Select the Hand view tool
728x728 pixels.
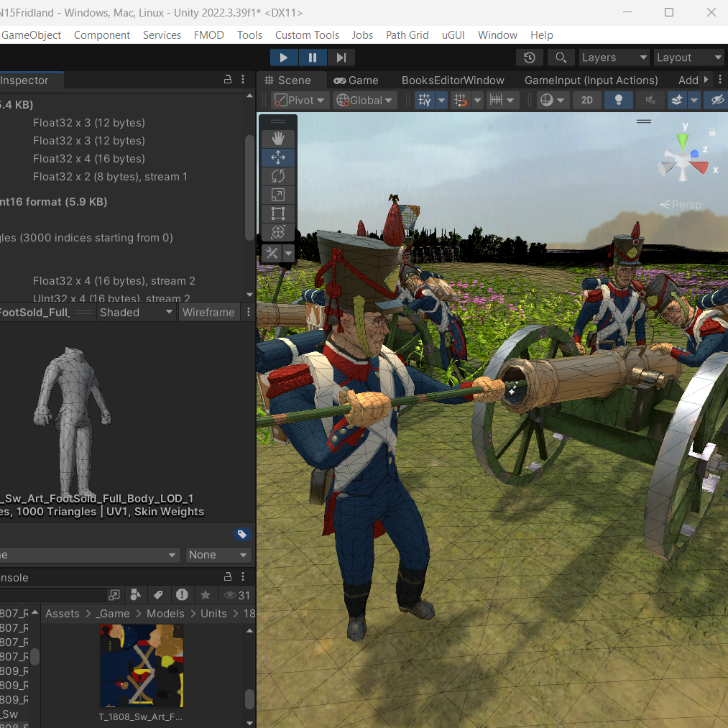coord(277,139)
